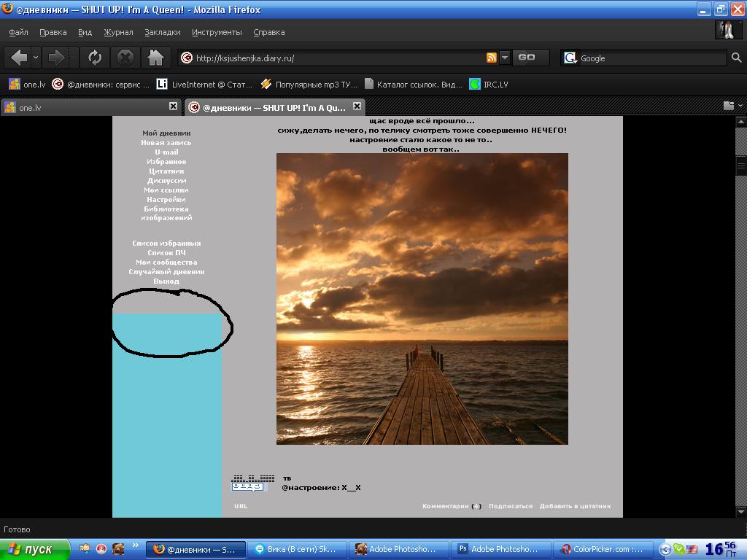The width and height of the screenshot is (747, 560).
Task: Open the back history dropdown arrow
Action: pos(36,58)
